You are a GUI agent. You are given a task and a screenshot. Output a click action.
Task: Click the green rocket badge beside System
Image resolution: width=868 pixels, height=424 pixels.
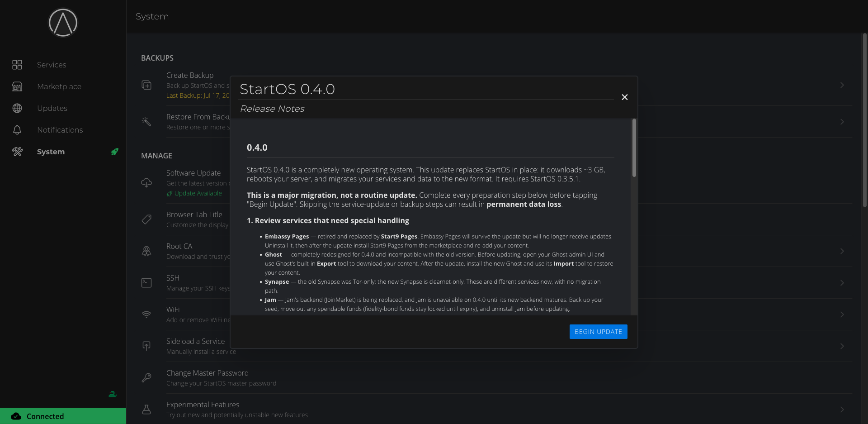coord(115,152)
